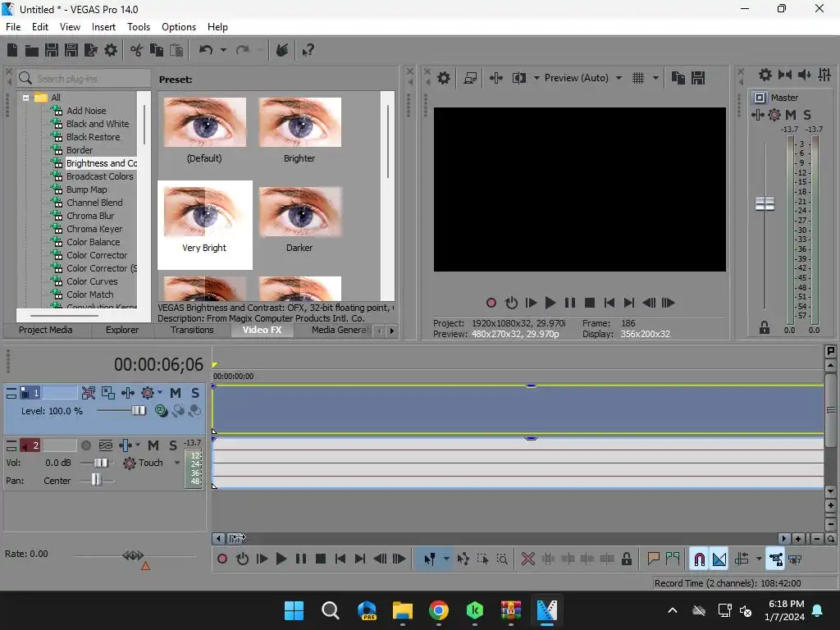This screenshot has height=630, width=840.
Task: Open edit tool selector dropdown arrow
Action: [445, 559]
